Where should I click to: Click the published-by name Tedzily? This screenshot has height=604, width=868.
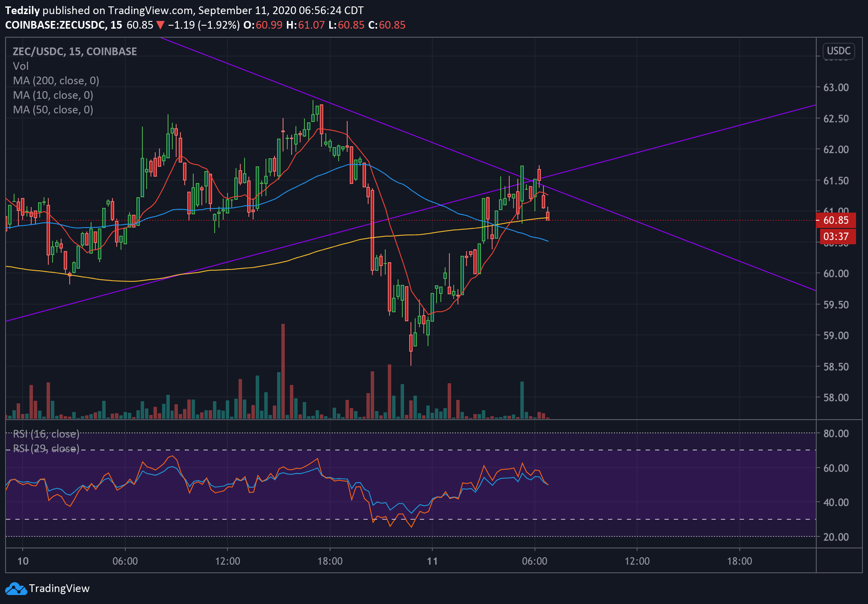pos(22,10)
